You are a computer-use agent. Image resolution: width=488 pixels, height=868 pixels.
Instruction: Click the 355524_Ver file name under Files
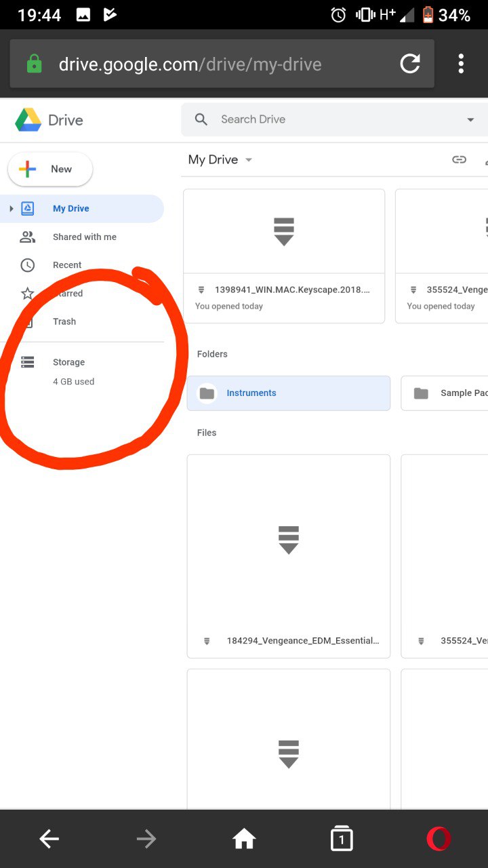[464, 641]
